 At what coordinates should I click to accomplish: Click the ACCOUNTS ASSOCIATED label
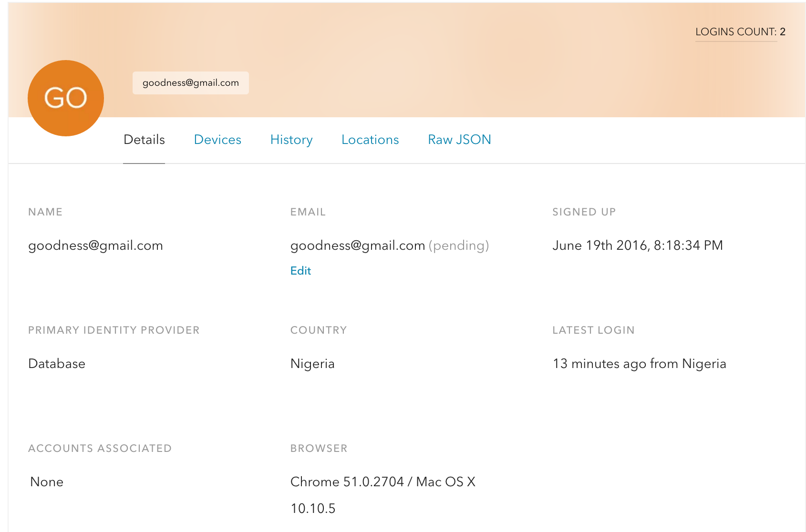click(x=100, y=449)
